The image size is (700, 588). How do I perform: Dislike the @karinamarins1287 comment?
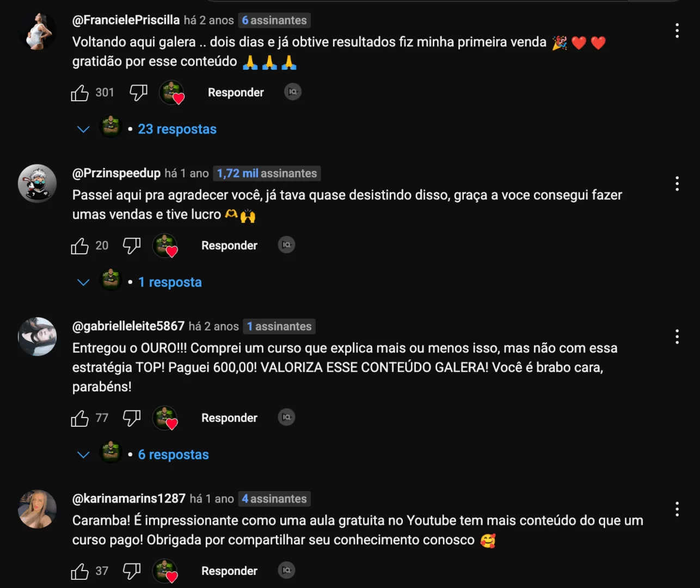(132, 571)
